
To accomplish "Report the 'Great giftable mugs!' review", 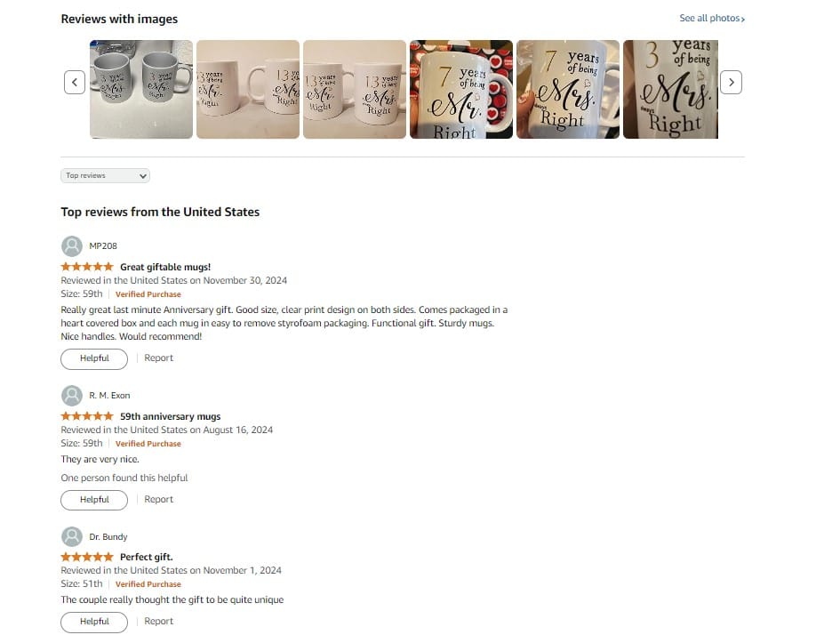I will point(158,358).
